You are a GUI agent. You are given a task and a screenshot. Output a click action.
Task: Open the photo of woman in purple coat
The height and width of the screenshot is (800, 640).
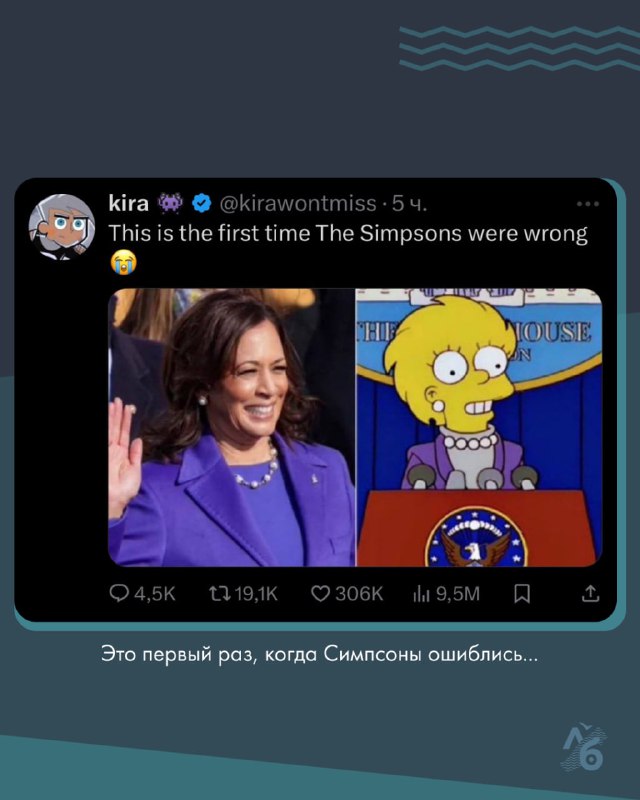[232, 428]
